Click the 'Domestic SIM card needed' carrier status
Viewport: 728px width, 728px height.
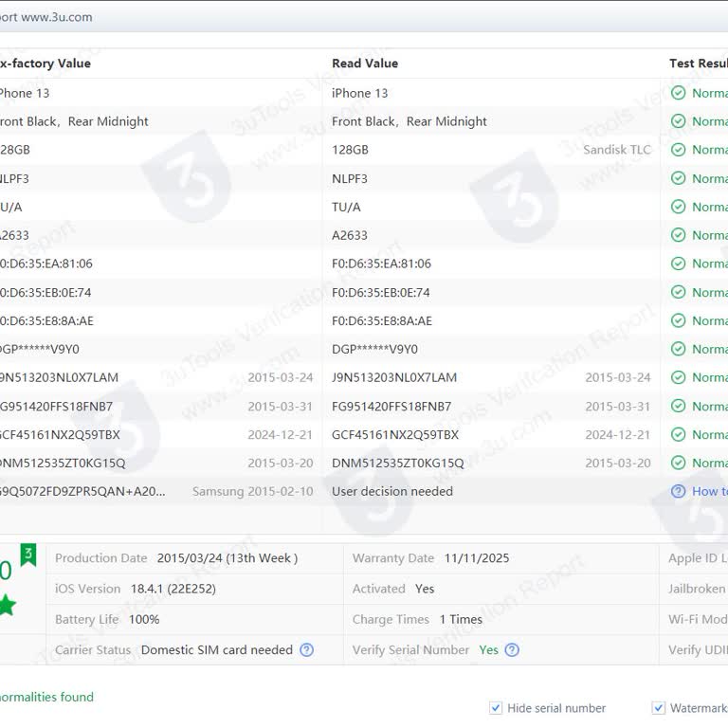(x=216, y=650)
